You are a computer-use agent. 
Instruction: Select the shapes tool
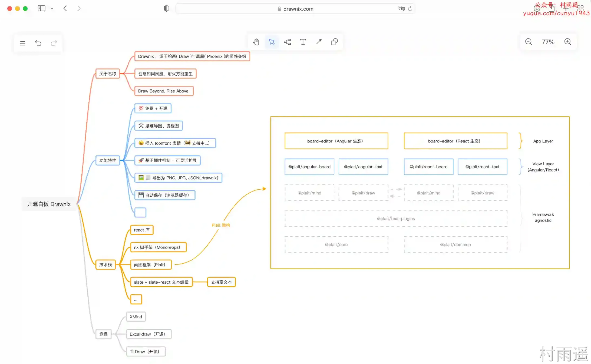click(334, 42)
